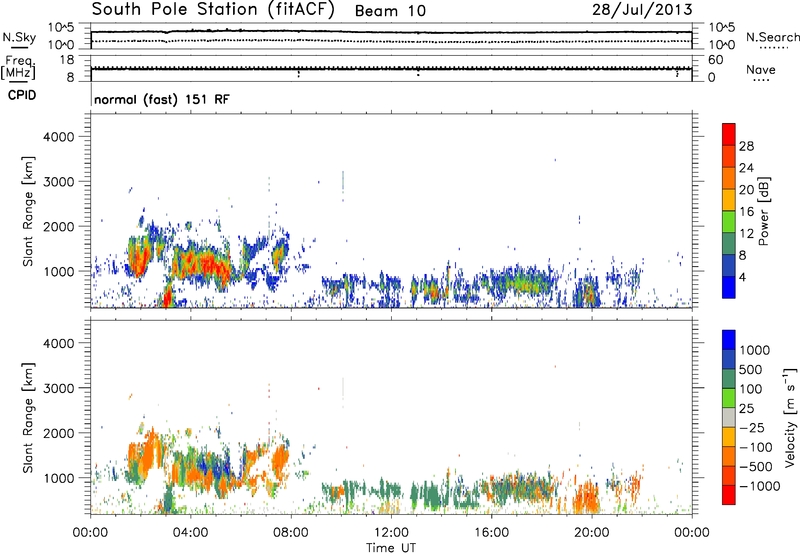
Task: Click the '4000' tick in power panel
Action: (x=58, y=137)
